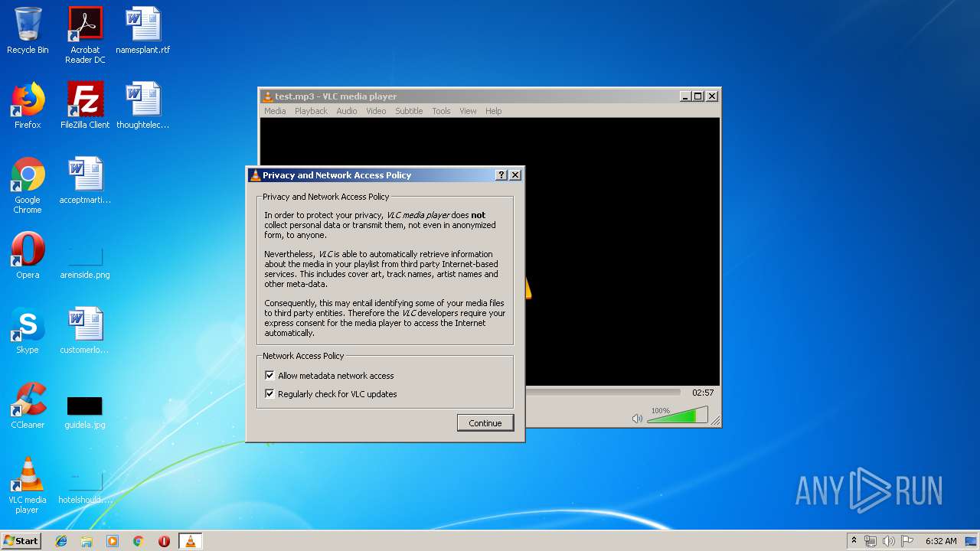
Task: Open the Audio menu in VLC
Action: point(347,111)
